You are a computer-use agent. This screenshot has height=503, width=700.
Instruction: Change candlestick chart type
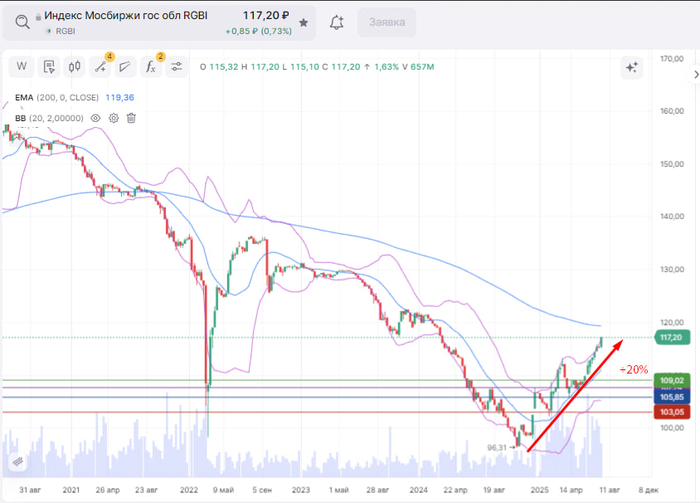(x=75, y=67)
